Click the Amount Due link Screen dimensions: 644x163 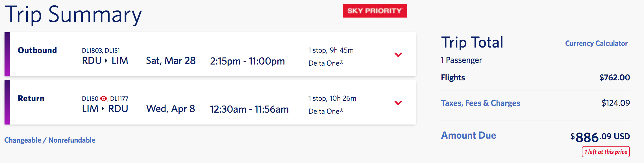tap(468, 135)
